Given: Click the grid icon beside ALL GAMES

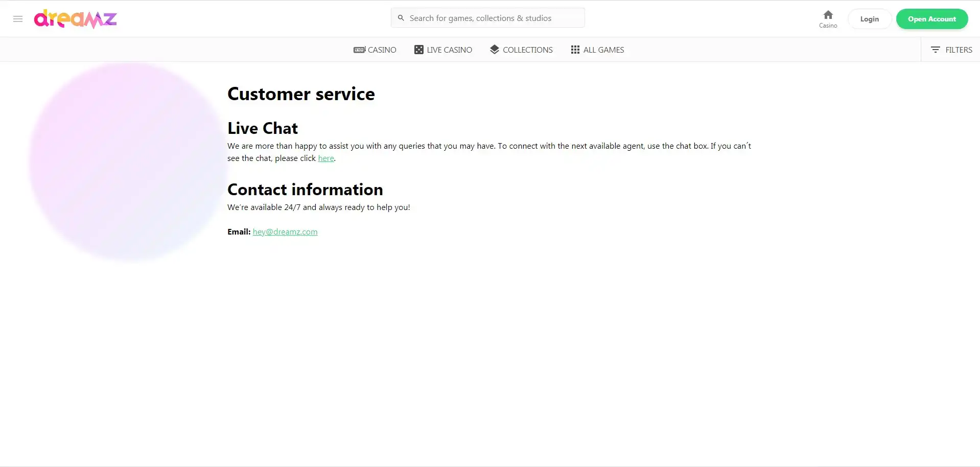Looking at the screenshot, I should coord(575,50).
